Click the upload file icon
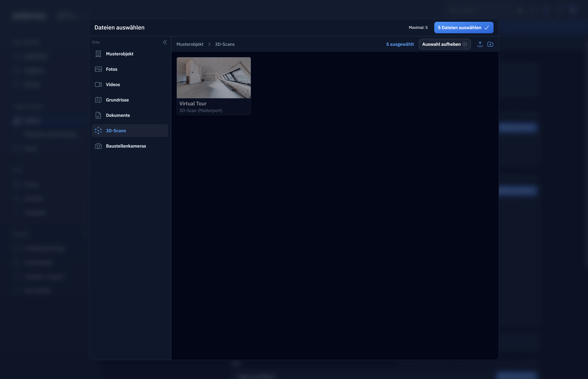Screen dimensions: 588x379 coord(480,44)
